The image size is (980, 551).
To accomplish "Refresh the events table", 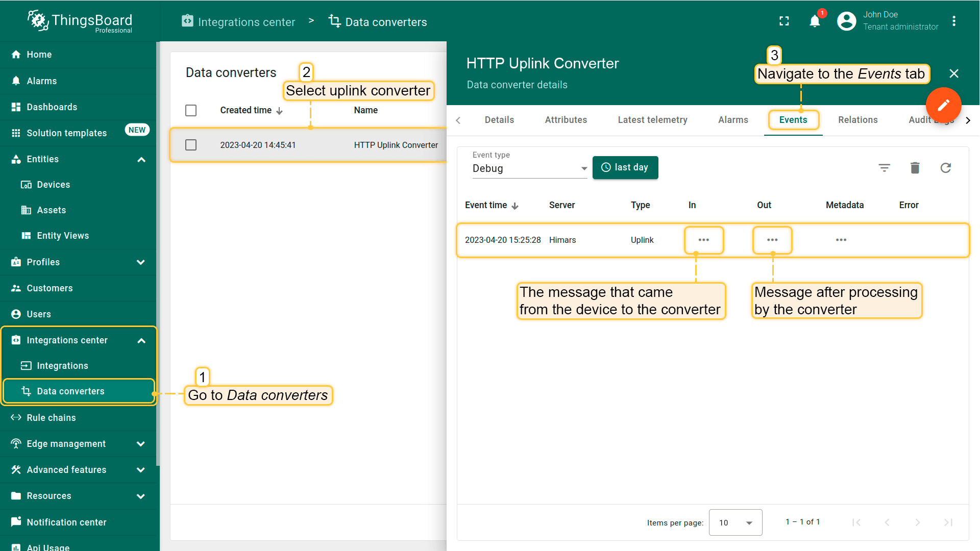I will (x=945, y=168).
